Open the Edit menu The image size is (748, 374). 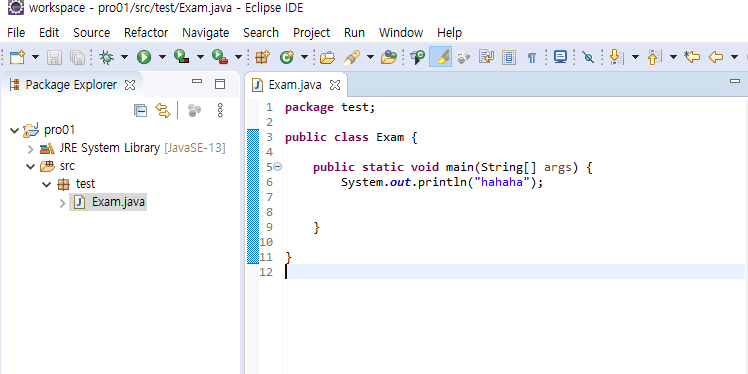click(x=49, y=32)
